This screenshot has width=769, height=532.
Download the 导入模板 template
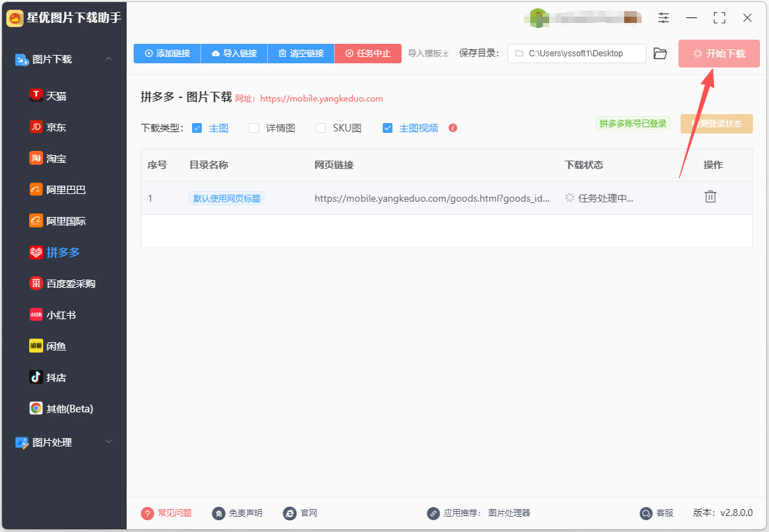(429, 54)
